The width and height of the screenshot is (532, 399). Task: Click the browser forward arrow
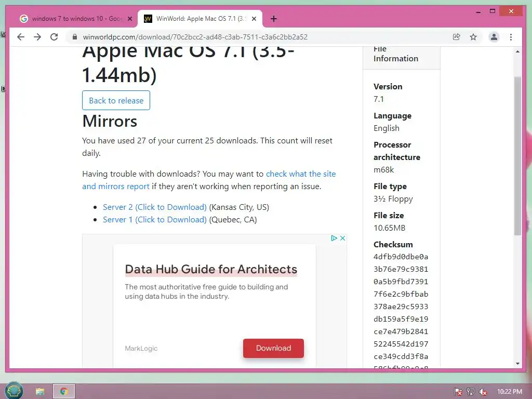[37, 37]
